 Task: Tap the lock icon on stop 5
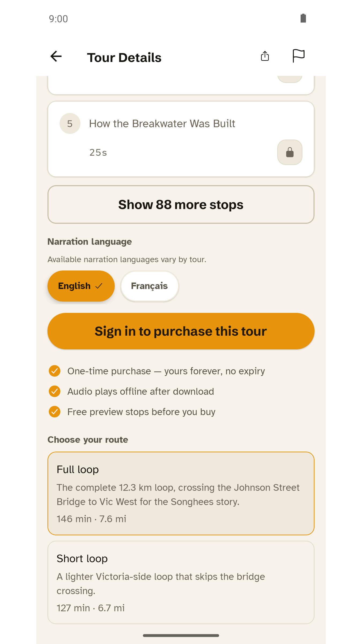click(290, 152)
